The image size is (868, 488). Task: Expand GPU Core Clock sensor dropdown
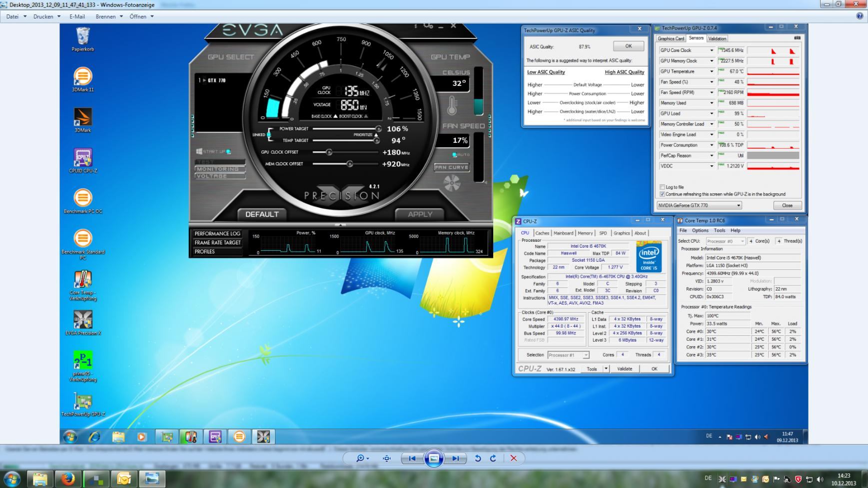712,50
